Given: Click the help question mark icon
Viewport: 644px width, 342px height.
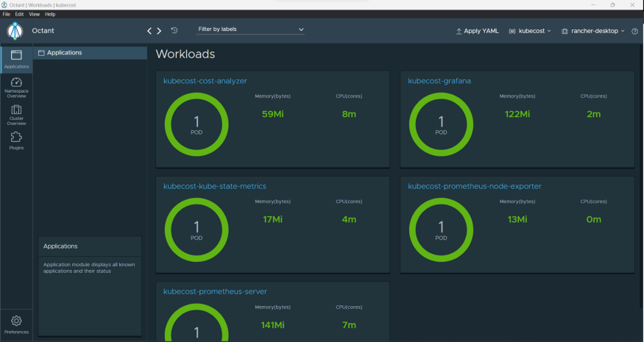Looking at the screenshot, I should 634,31.
